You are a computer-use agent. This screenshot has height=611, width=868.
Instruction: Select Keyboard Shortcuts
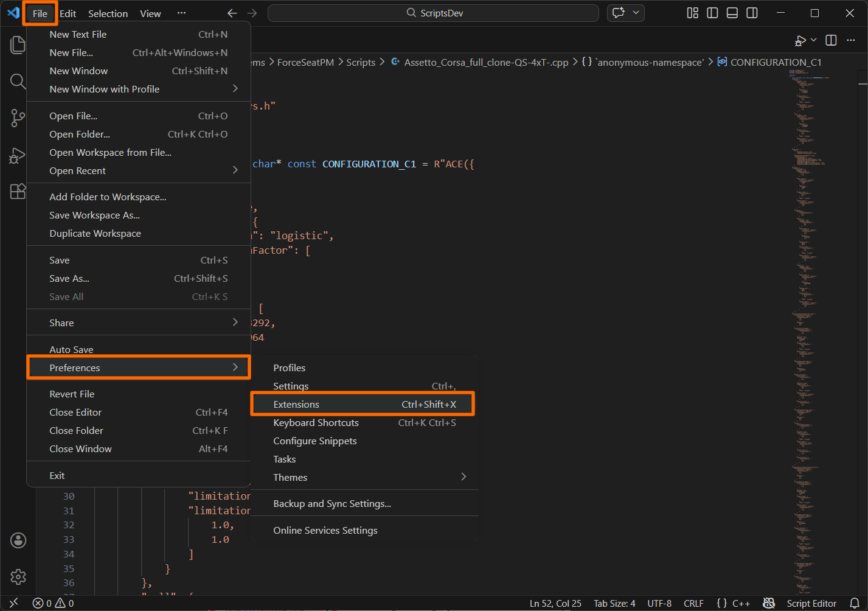coord(364,422)
